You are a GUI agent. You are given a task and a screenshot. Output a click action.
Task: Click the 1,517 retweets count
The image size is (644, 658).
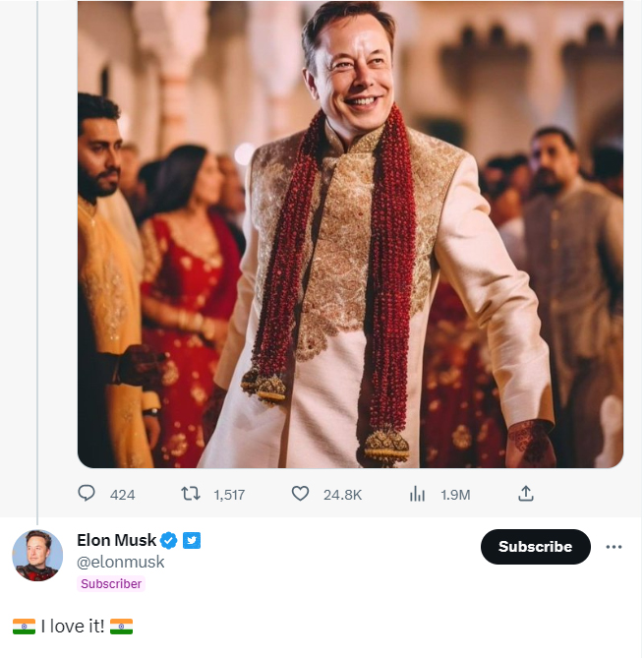pyautogui.click(x=228, y=495)
